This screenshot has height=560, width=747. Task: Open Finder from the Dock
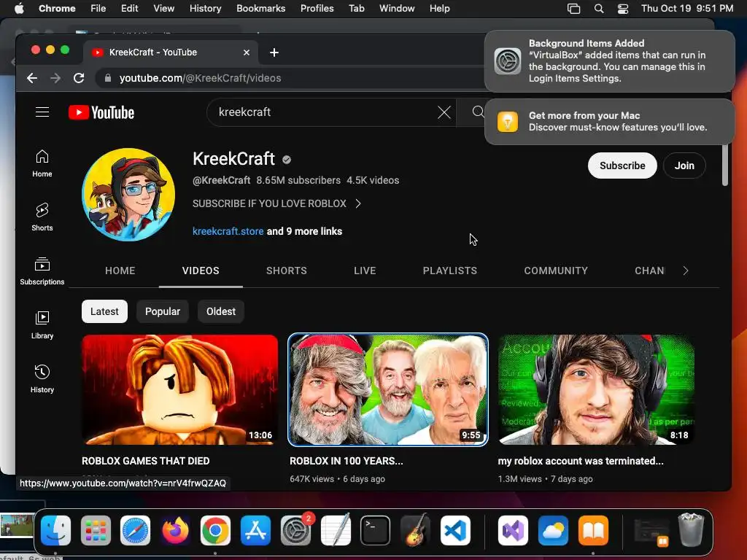[x=55, y=531]
